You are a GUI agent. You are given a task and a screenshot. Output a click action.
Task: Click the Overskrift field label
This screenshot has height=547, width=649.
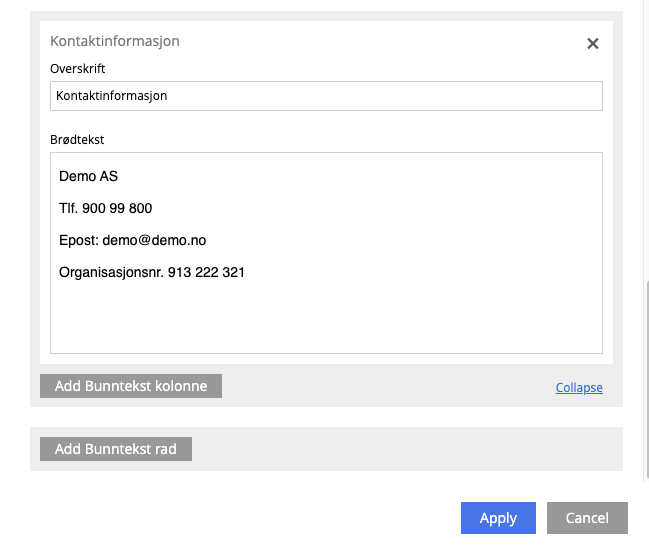click(78, 69)
